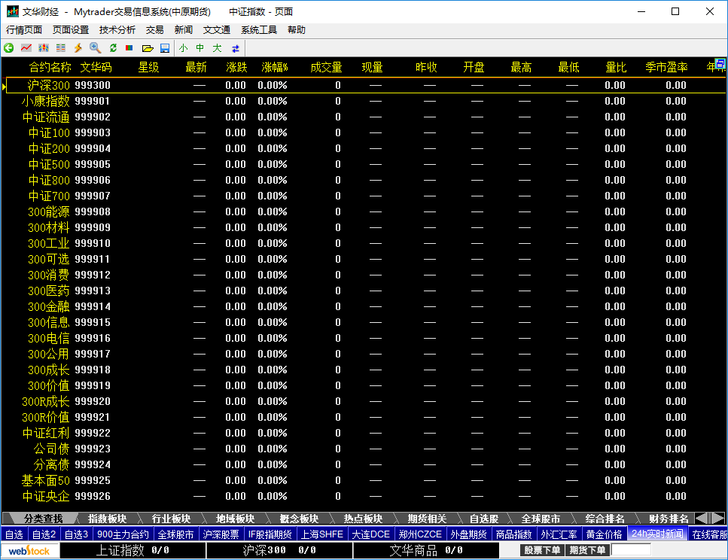Click the 量比 column header
The image size is (728, 560).
coord(616,68)
